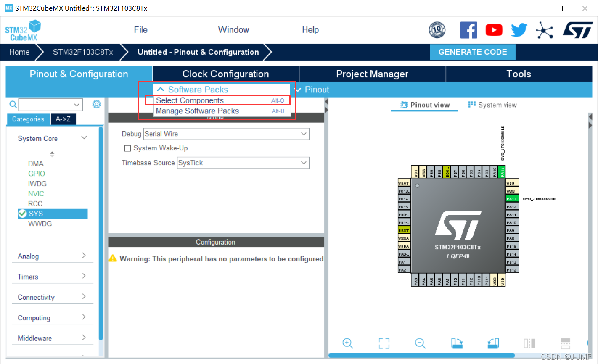Rotate the chip view clockwise
The image size is (598, 364).
tap(457, 343)
